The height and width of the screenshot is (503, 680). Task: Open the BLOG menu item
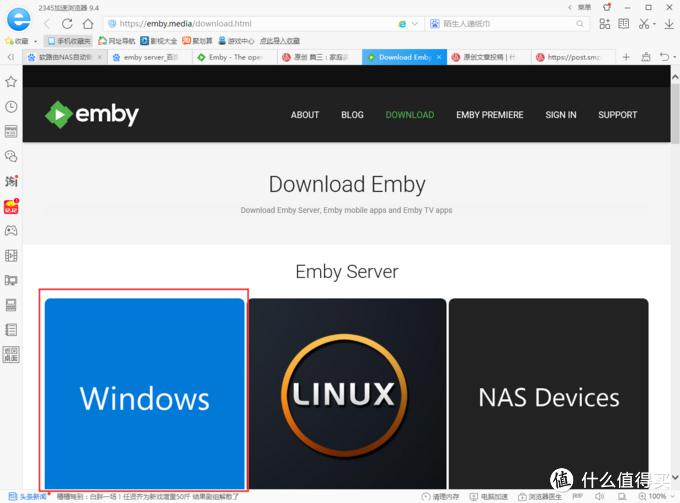[352, 115]
